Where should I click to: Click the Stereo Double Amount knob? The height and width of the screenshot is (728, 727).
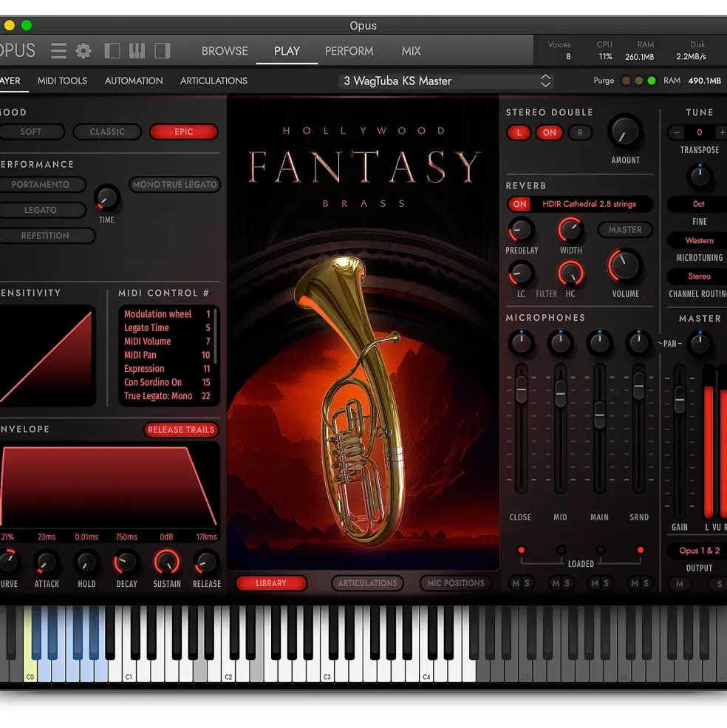[625, 132]
